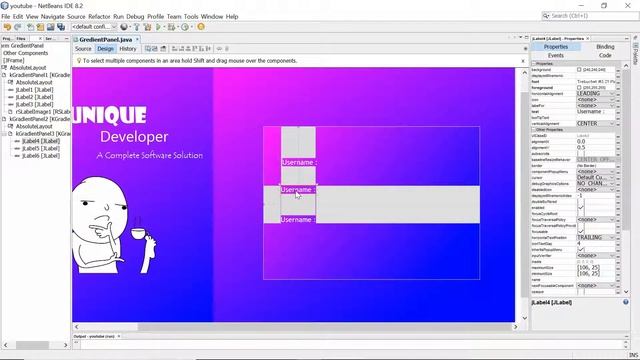This screenshot has width=640, height=360.
Task: Click the help icon beside jLabel4 description
Action: pos(626,302)
